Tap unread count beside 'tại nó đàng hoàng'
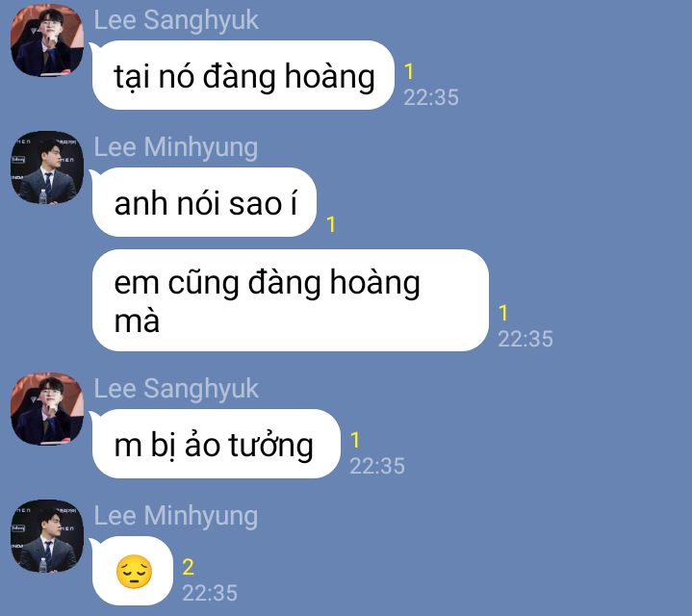Viewport: 692px width, 616px height. (x=409, y=71)
